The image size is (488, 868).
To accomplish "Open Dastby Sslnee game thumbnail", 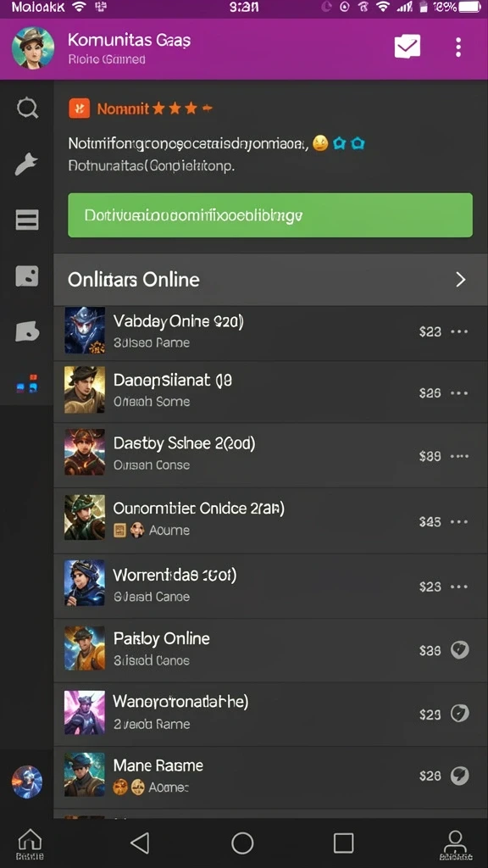I will pos(85,453).
